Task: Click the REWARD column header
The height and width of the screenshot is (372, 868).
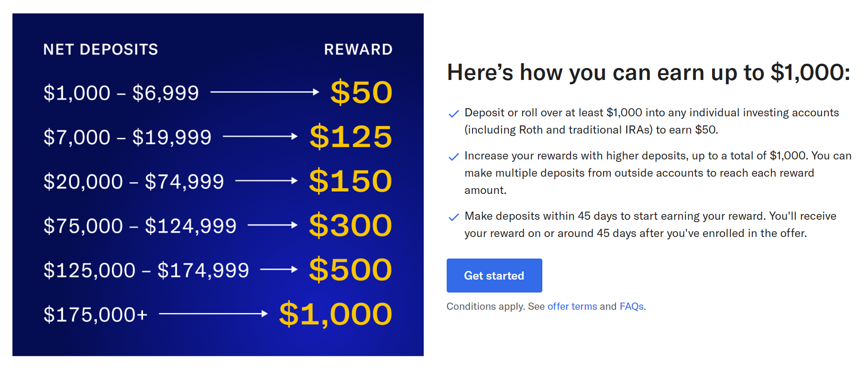Action: [358, 49]
